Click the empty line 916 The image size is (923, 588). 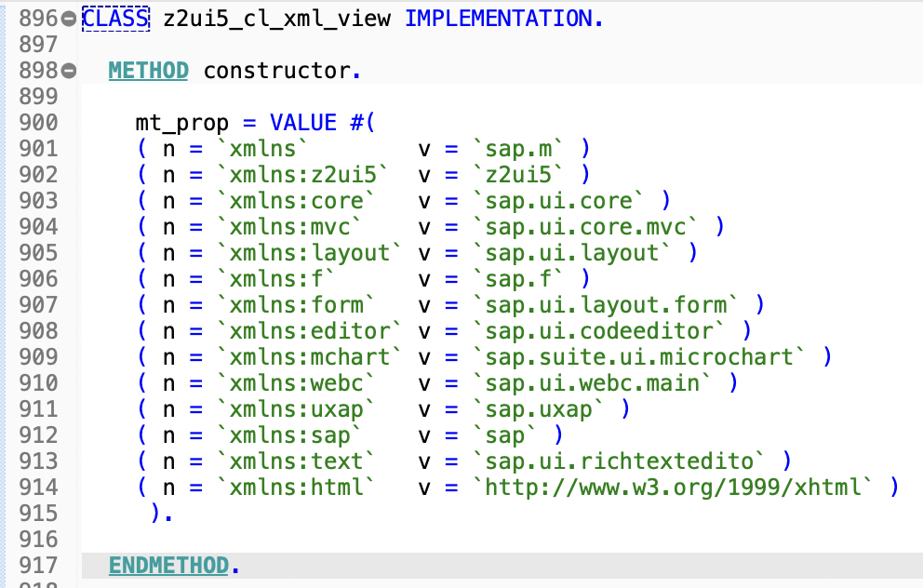click(279, 539)
